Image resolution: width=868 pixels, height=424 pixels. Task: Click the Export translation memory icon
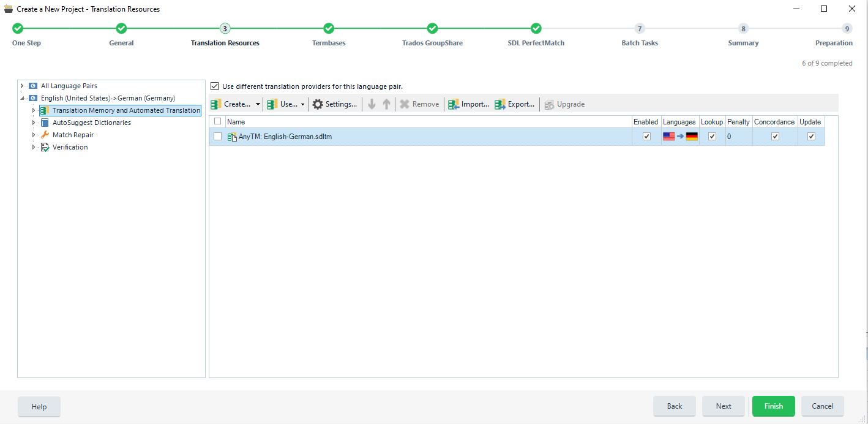[x=500, y=104]
